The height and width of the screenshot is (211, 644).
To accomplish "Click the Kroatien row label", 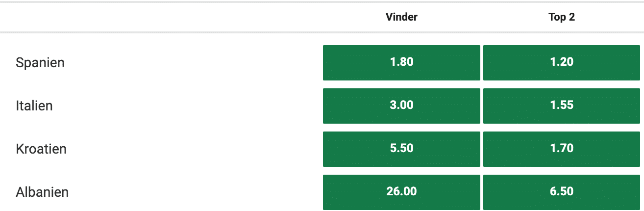I will pos(41,149).
